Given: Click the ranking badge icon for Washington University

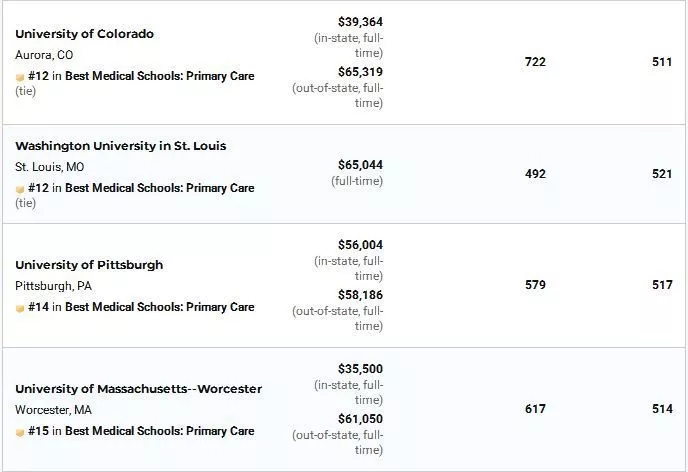Looking at the screenshot, I should pyautogui.click(x=20, y=190).
